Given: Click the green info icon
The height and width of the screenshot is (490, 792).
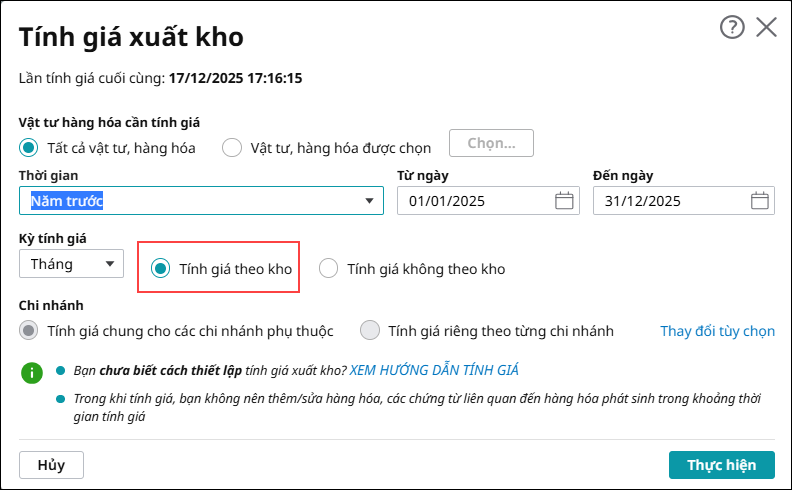Looking at the screenshot, I should pos(32,372).
